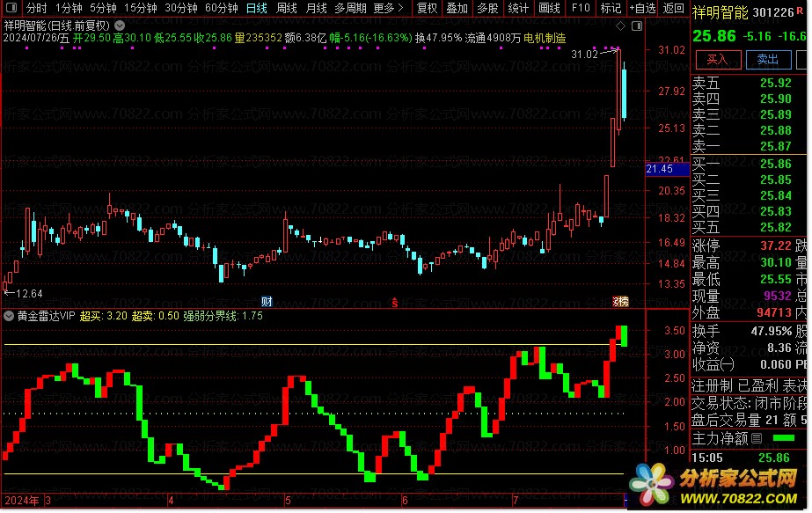Click the red S marker on timeline
Viewport: 812px width, 513px height.
click(395, 303)
